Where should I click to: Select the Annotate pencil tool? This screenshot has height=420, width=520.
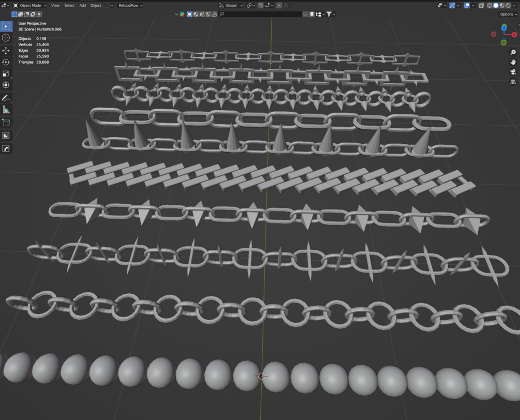(x=6, y=98)
